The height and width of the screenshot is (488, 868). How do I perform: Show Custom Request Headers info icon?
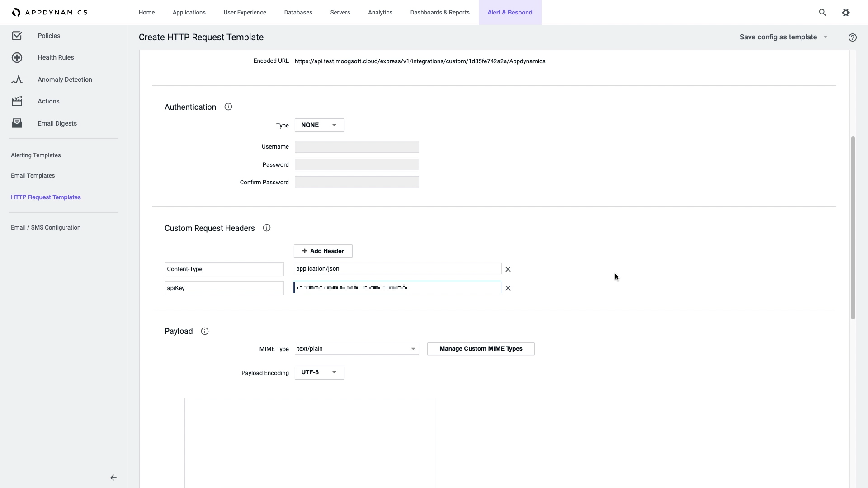pos(267,228)
